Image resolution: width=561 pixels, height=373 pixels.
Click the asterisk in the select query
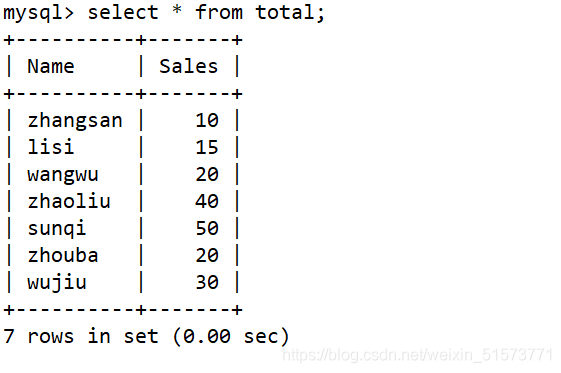177,10
